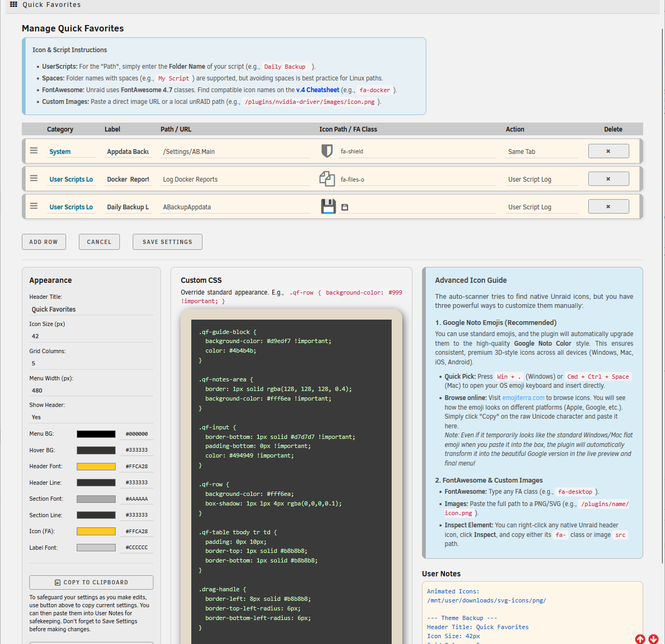Edit the /Settings/AB.Main path field

pos(235,152)
